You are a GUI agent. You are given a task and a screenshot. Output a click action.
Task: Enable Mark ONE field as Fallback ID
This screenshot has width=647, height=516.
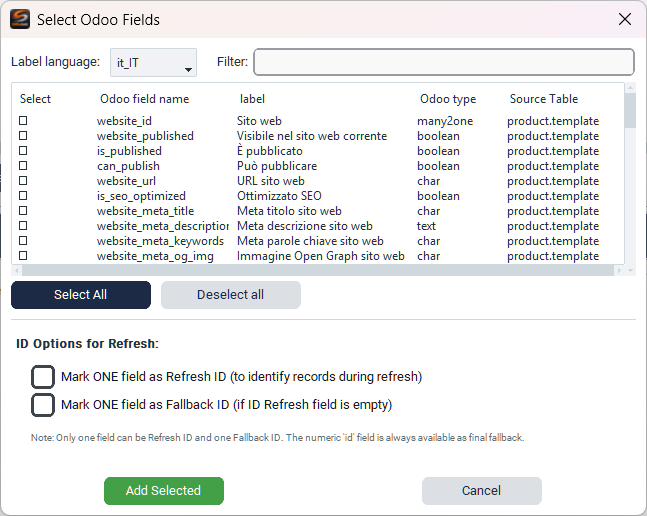43,405
